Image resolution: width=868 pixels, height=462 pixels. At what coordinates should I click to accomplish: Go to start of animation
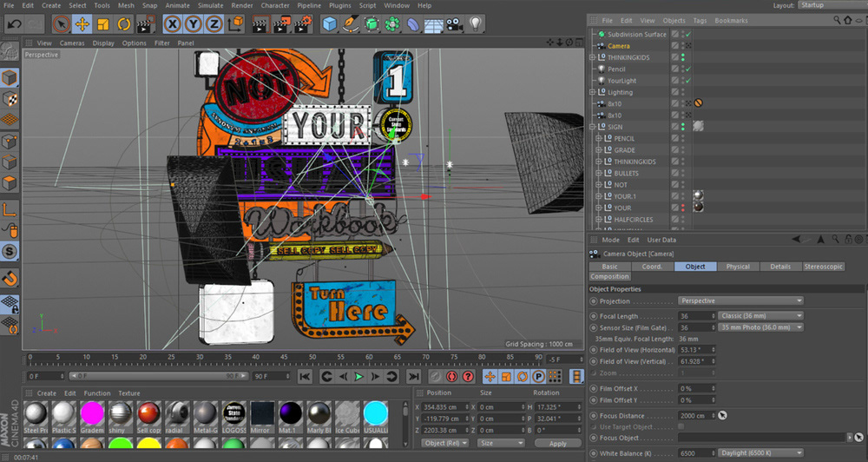pos(305,377)
